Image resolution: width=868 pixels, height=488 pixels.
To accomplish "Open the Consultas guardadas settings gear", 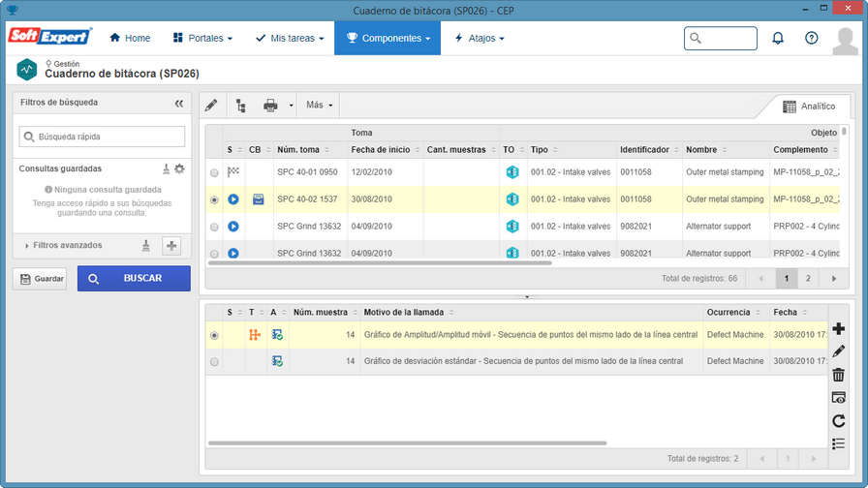I will [179, 168].
